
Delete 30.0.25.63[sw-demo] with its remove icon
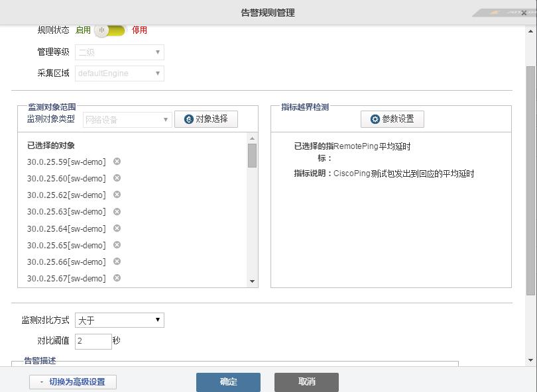pos(117,212)
